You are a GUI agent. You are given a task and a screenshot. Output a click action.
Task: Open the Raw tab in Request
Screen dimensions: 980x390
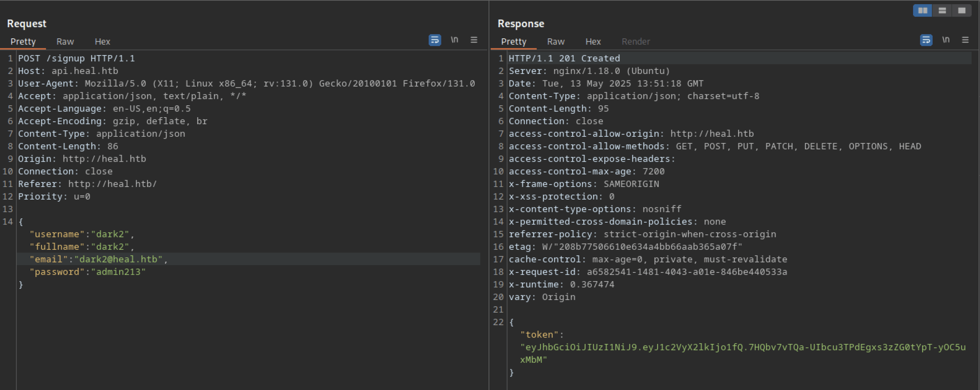pos(65,41)
